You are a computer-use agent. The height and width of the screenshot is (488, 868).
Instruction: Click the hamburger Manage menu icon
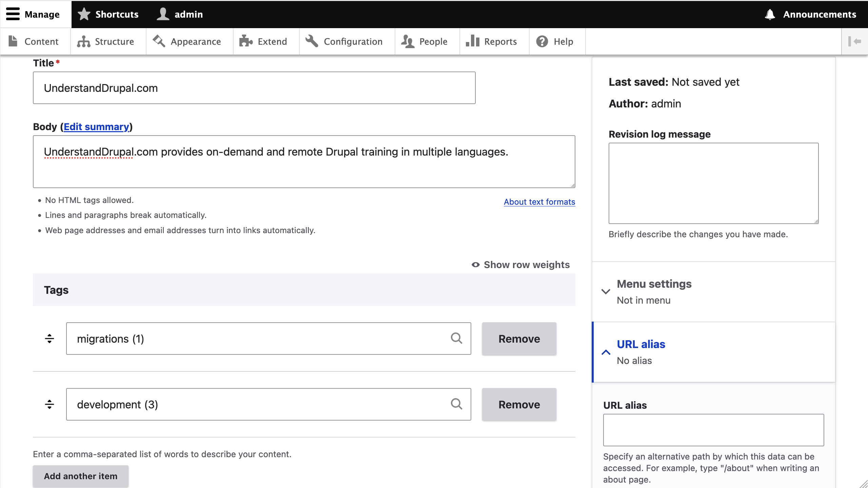click(13, 14)
